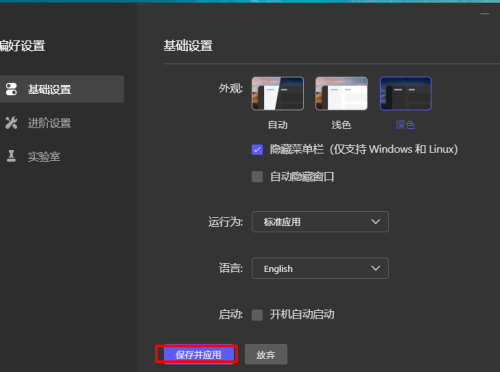Select the 深色 appearance thumbnail

tap(406, 93)
